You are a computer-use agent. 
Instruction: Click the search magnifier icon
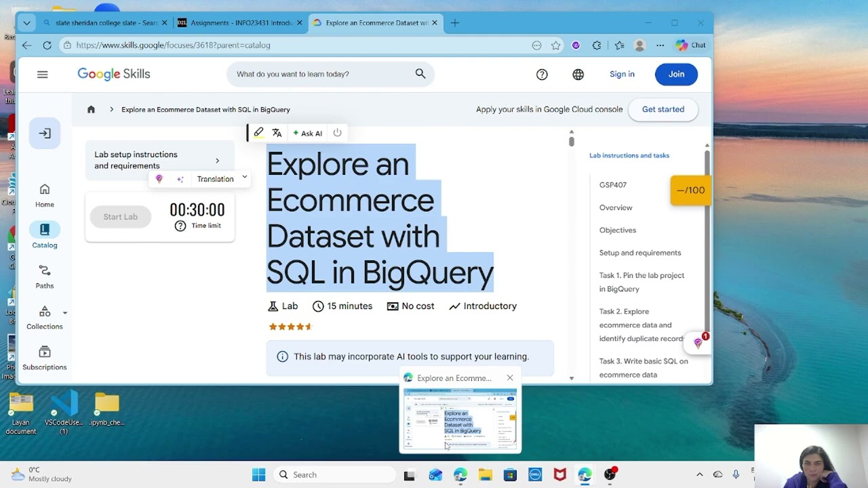point(420,74)
